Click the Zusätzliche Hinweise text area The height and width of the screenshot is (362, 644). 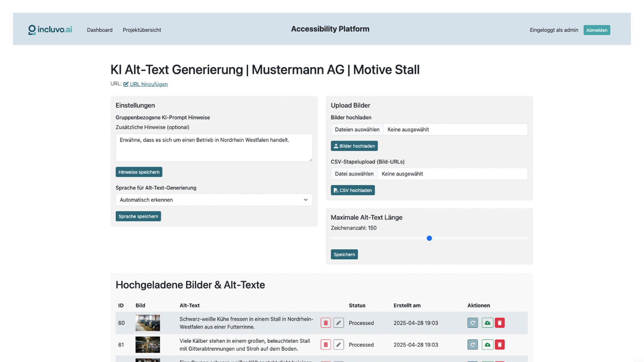click(214, 147)
